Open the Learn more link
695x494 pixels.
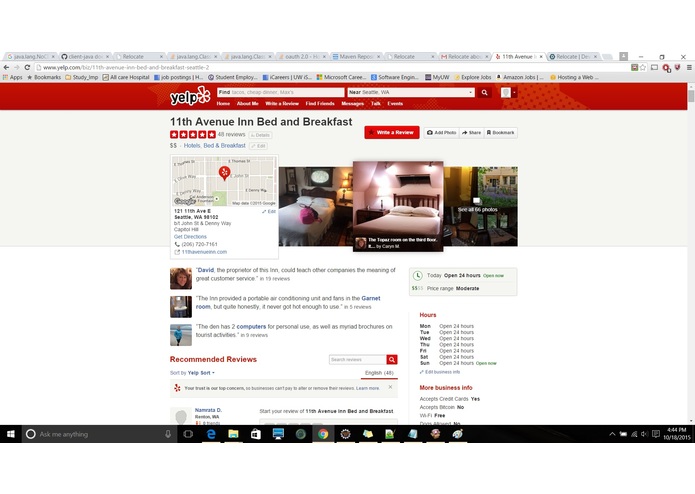(368, 388)
